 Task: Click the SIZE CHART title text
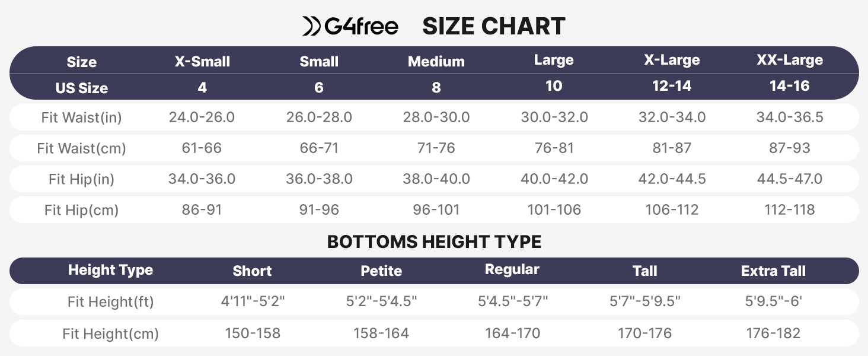(493, 27)
